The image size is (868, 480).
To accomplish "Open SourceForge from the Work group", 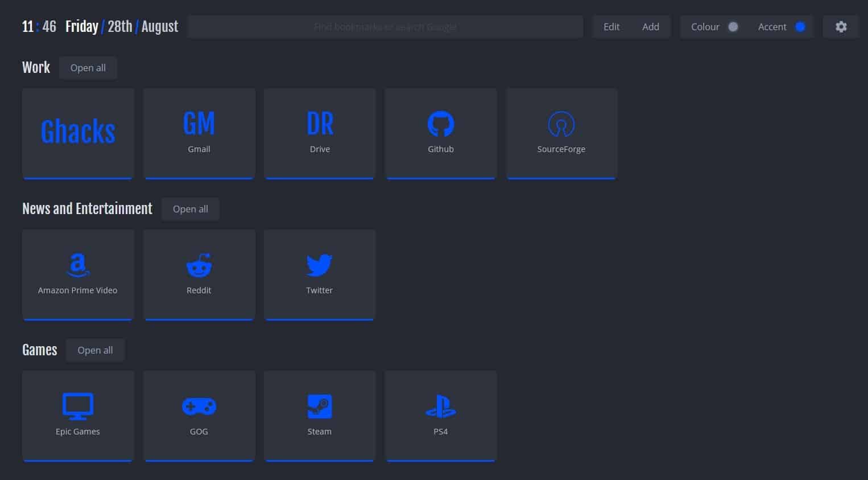I will pyautogui.click(x=561, y=124).
